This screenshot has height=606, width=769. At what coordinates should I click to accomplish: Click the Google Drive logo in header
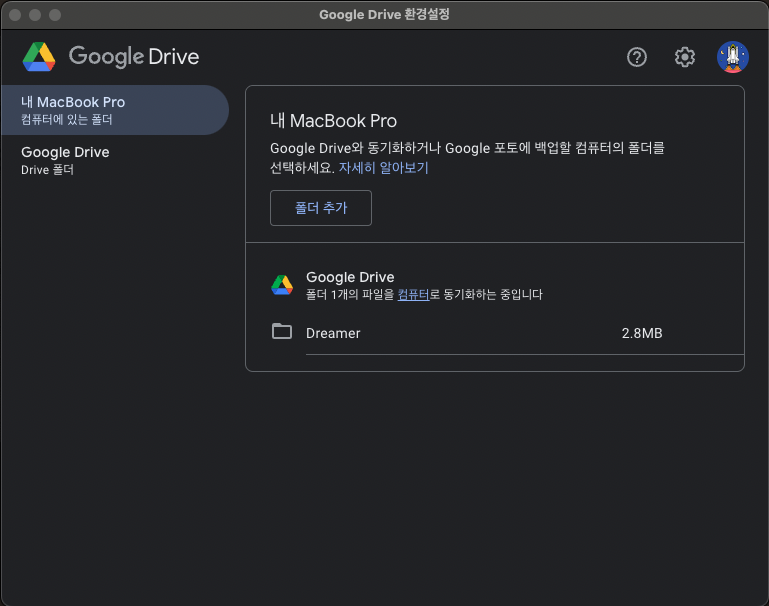pos(39,57)
